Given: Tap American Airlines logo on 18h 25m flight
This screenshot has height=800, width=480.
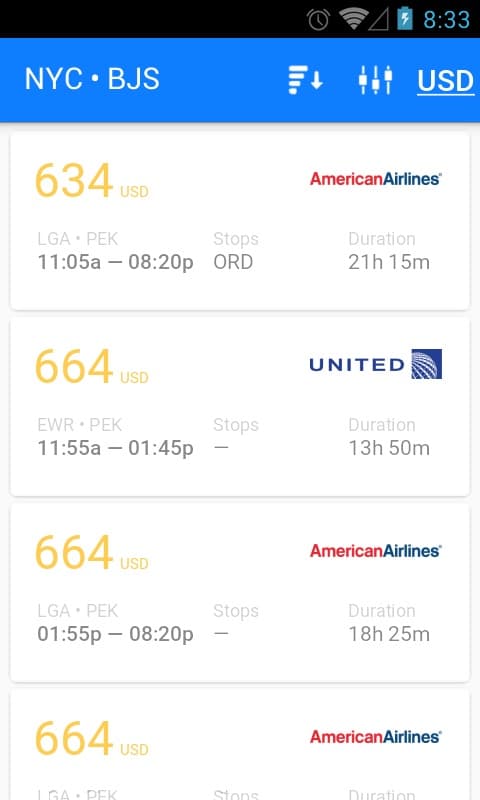Looking at the screenshot, I should click(x=375, y=551).
